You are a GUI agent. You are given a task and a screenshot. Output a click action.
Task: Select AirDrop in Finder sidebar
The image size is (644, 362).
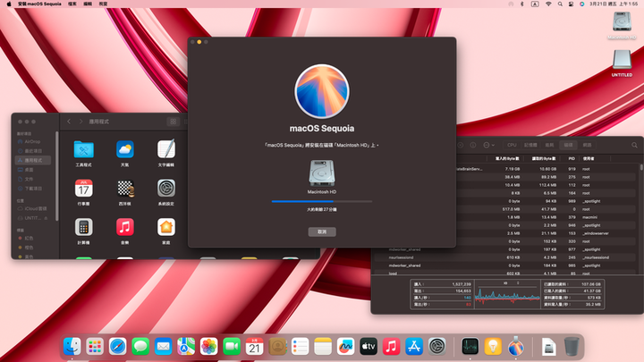click(33, 141)
